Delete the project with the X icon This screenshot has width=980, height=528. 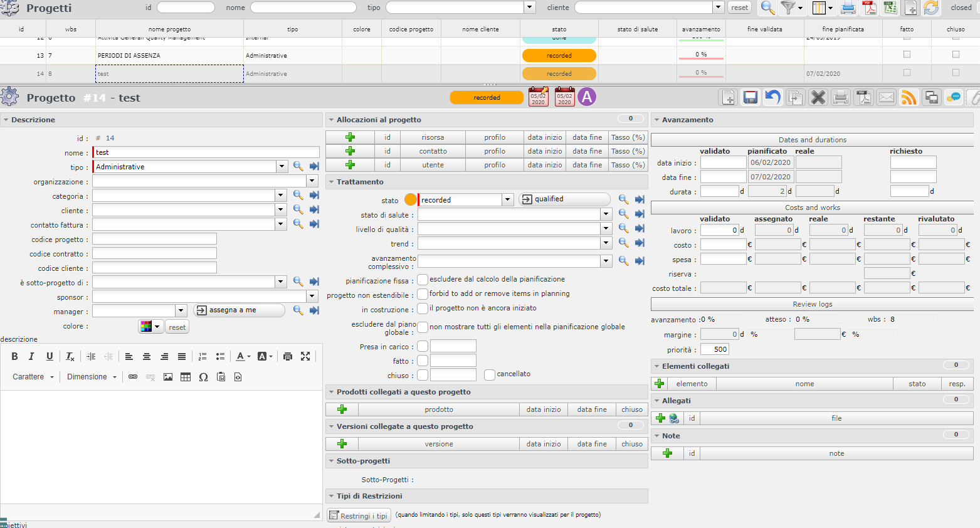(818, 97)
